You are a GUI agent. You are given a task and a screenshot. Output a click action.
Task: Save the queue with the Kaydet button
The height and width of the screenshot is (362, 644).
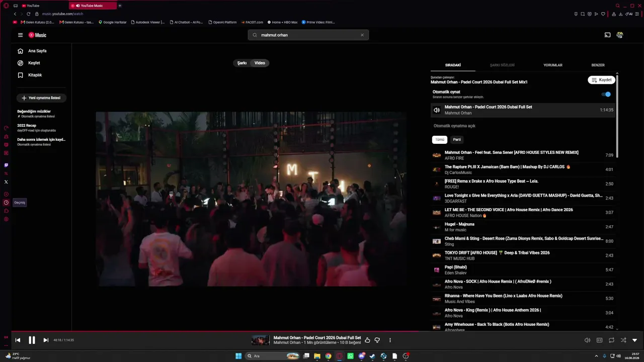[x=601, y=80]
